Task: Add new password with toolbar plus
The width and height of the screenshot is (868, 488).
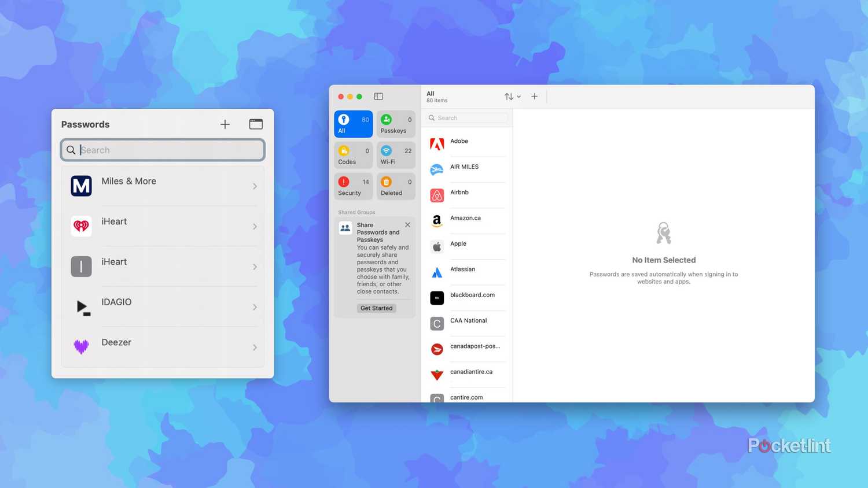Action: pyautogui.click(x=535, y=97)
